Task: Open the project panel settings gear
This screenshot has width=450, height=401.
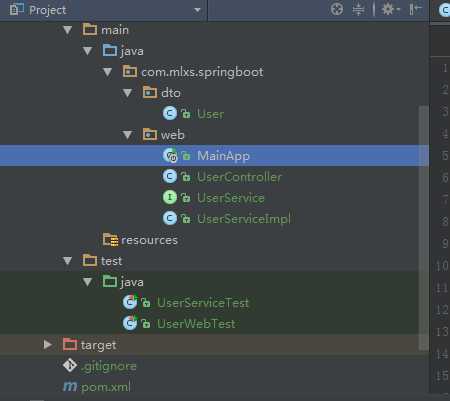Action: 390,9
